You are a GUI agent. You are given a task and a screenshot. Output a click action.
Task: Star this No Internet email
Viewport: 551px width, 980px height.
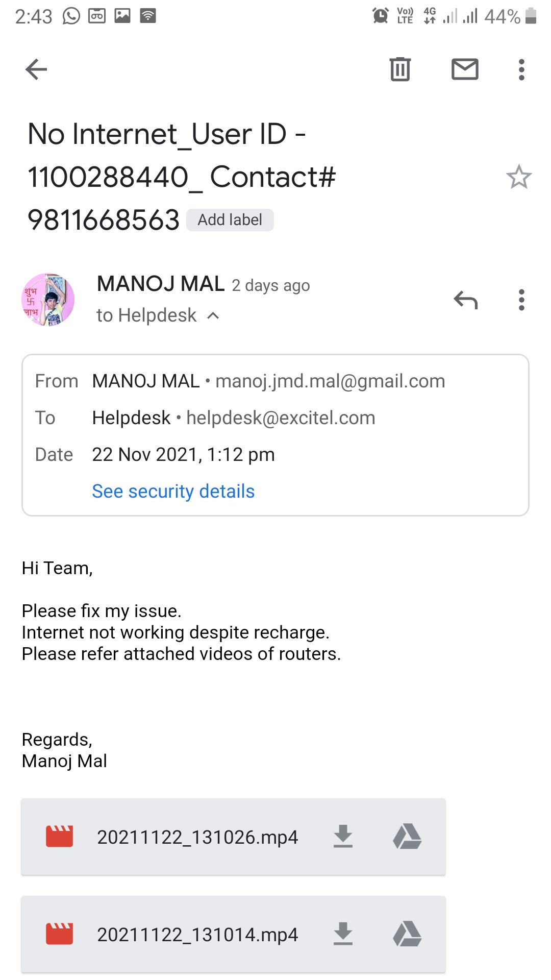tap(518, 177)
